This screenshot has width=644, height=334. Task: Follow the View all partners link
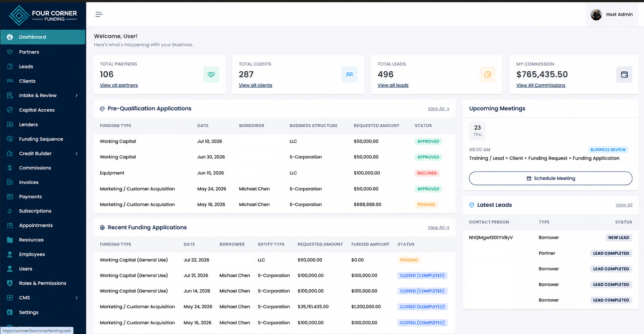[119, 85]
